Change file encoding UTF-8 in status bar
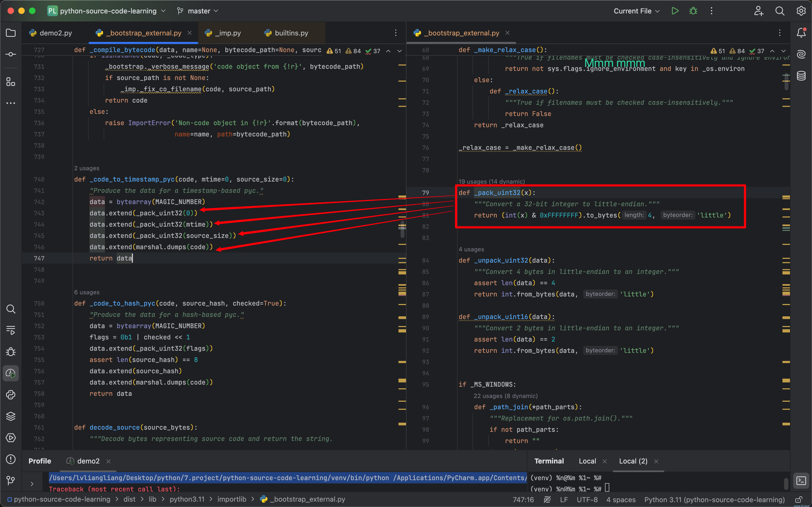This screenshot has width=812, height=507. click(x=587, y=499)
